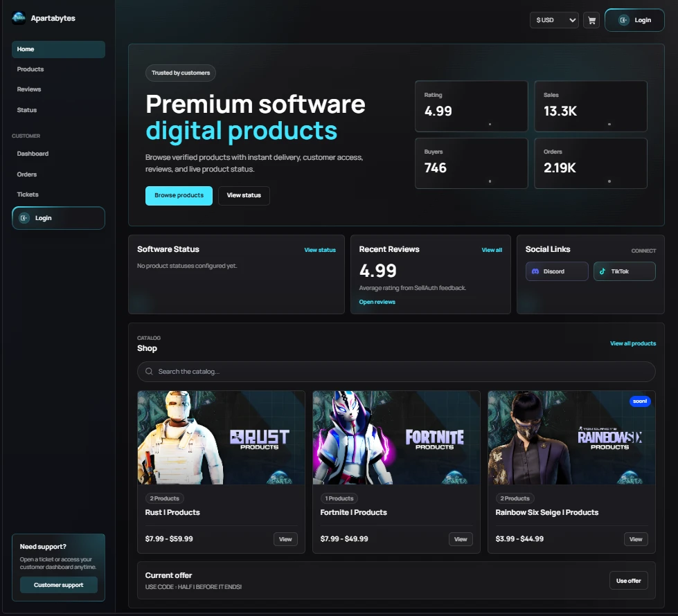678x616 pixels.
Task: Click View on Fortnite Products card
Action: (x=461, y=539)
